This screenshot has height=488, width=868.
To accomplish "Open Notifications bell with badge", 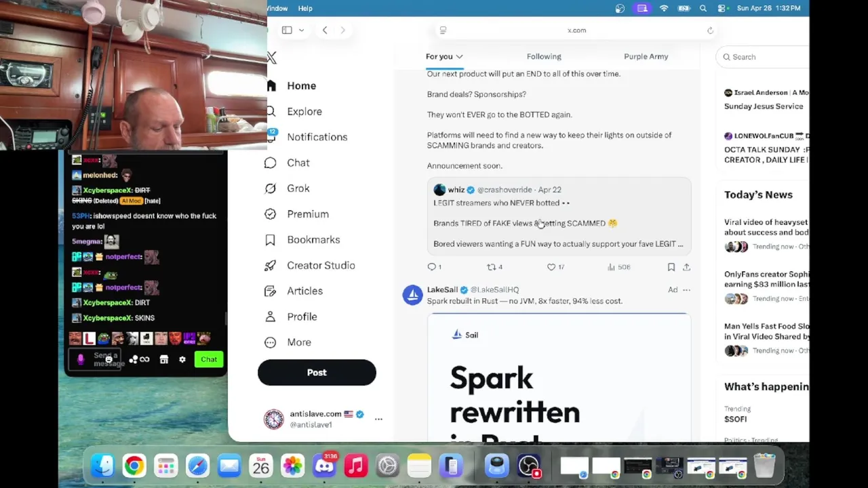I will pos(271,136).
